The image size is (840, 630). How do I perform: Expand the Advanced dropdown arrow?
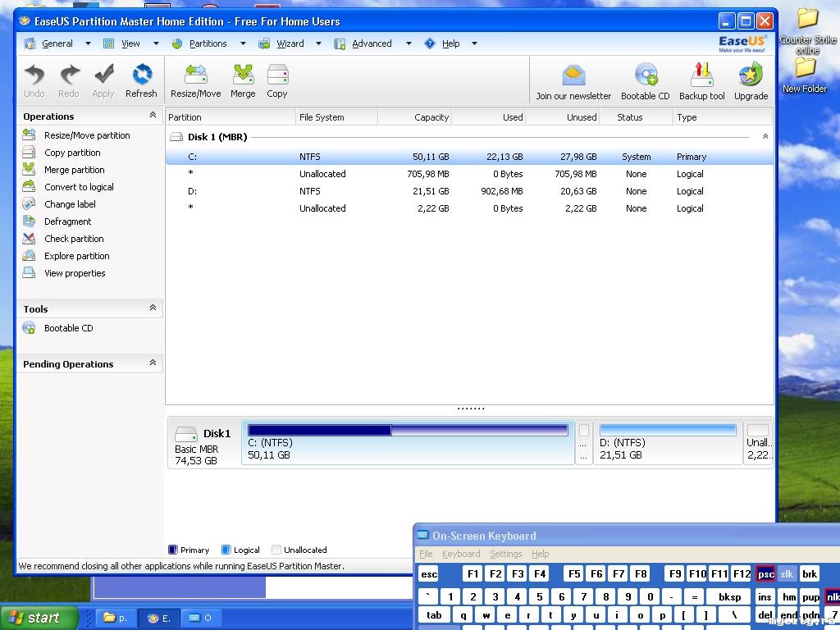point(409,43)
